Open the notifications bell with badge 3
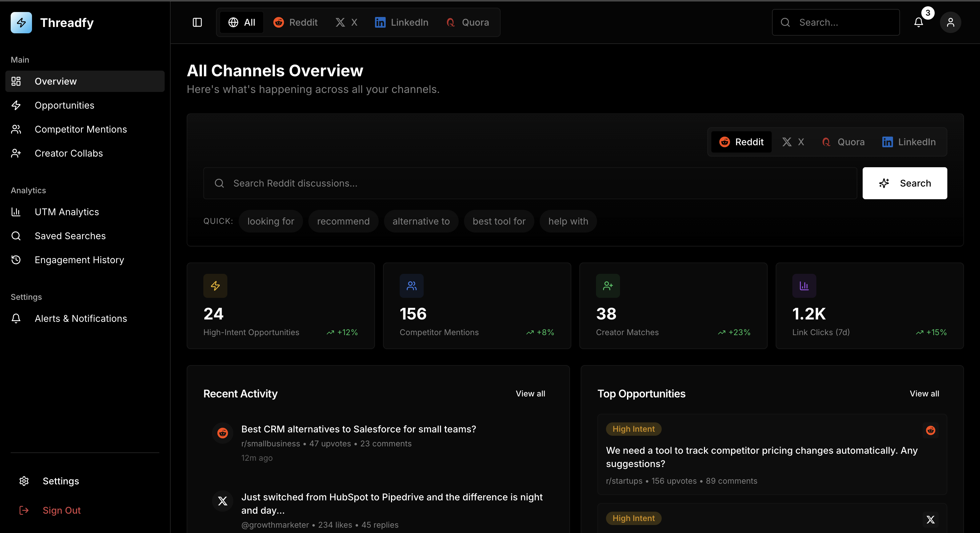Image resolution: width=980 pixels, height=533 pixels. point(918,22)
